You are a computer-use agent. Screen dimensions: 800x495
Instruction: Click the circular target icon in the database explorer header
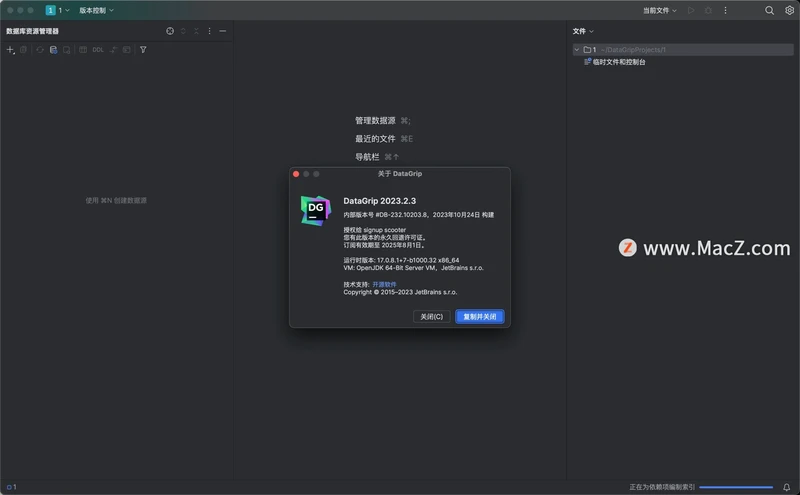170,31
